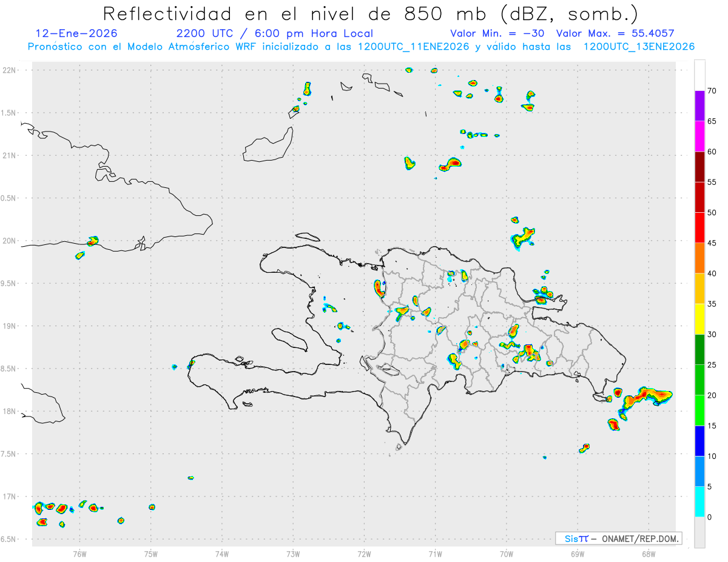Click the '74W' longitude axis label

[x=222, y=554]
